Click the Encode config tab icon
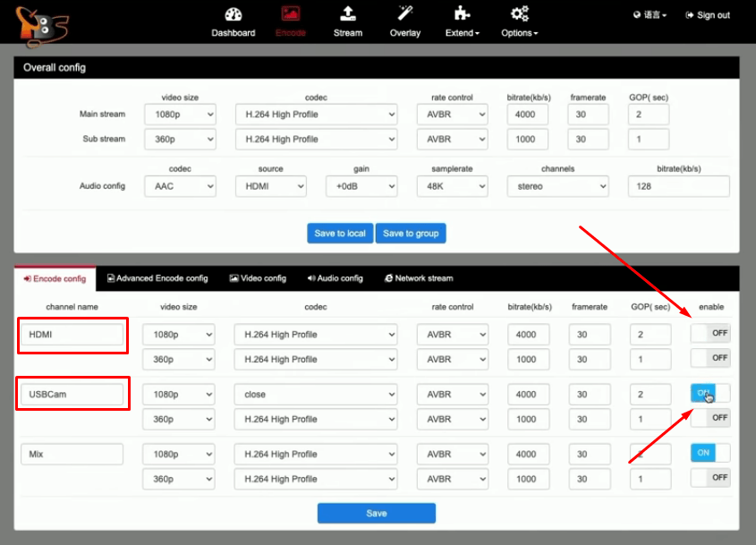Viewport: 756px width, 545px height. (x=28, y=279)
